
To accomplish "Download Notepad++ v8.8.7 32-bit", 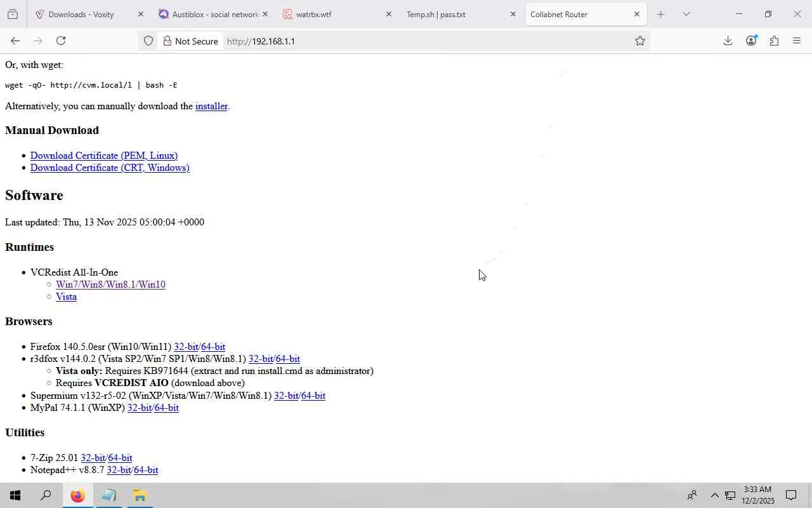I will (119, 470).
